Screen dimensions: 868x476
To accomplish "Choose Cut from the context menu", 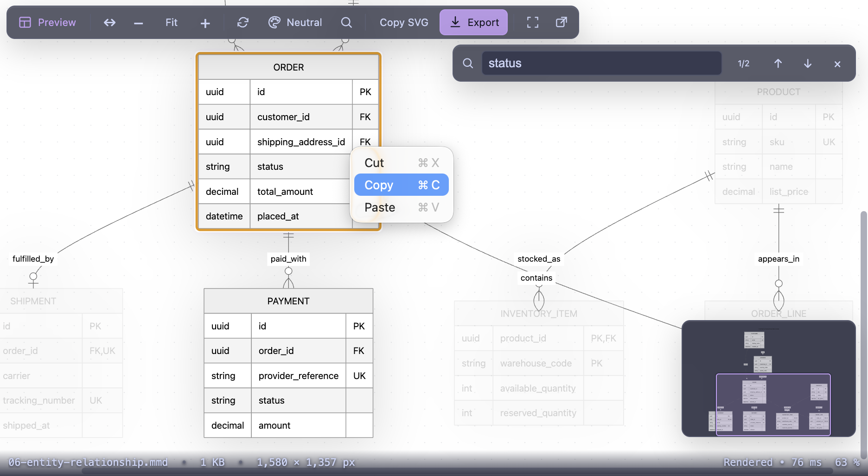I will 402,163.
